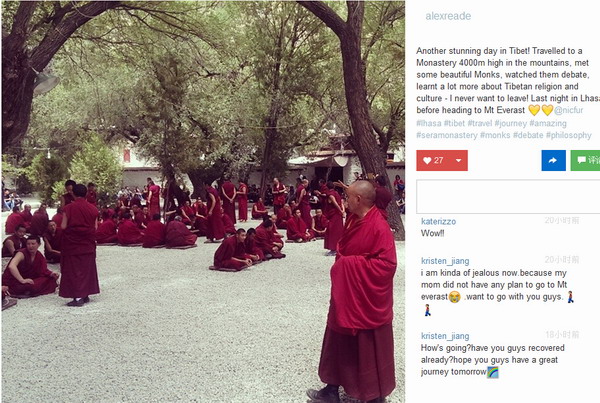Click the monastery monks debate photo

pos(203,201)
